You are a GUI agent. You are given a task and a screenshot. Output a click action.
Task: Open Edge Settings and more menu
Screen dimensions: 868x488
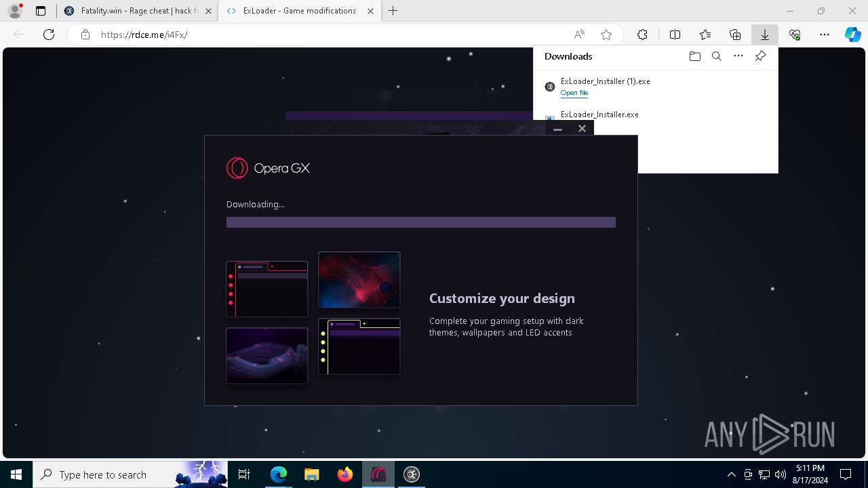(825, 35)
